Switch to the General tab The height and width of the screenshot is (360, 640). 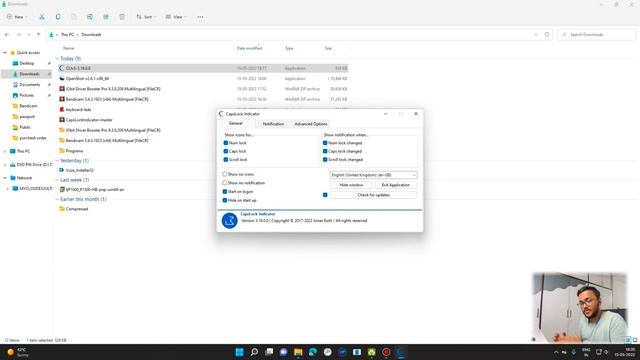236,123
